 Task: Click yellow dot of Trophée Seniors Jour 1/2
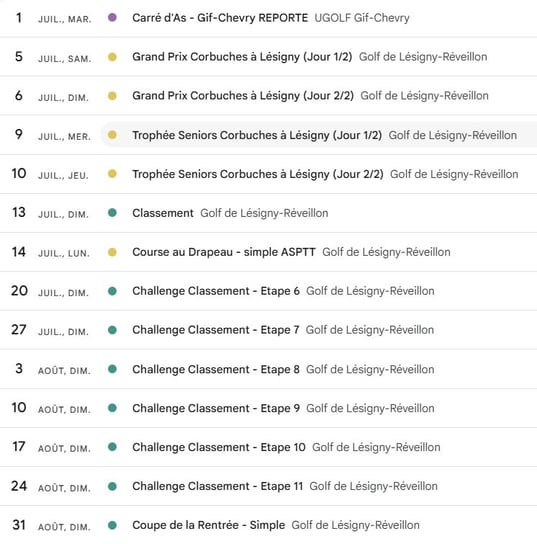[x=112, y=135]
